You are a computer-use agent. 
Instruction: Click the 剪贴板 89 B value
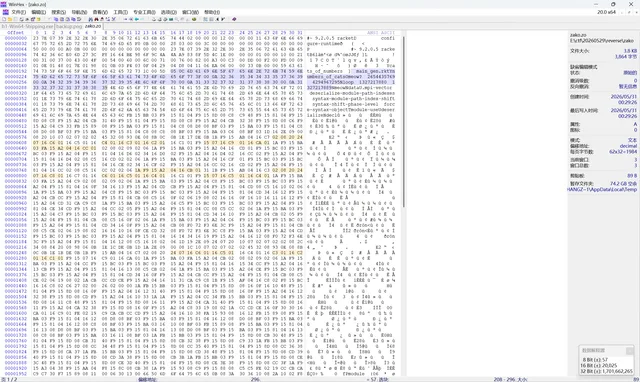click(632, 176)
